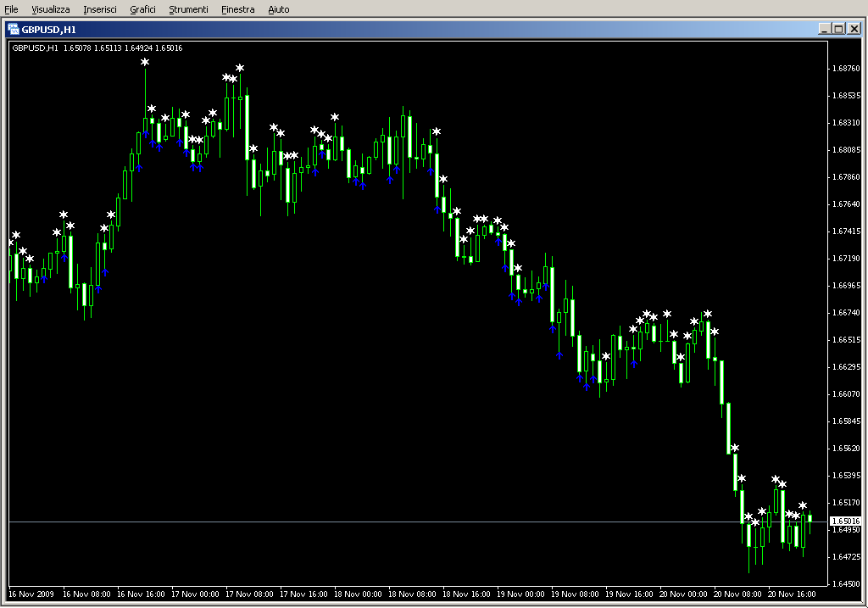Viewport: 868px width, 608px height.
Task: Click the GBPUSD,H1 chart window icon
Action: tap(14, 30)
